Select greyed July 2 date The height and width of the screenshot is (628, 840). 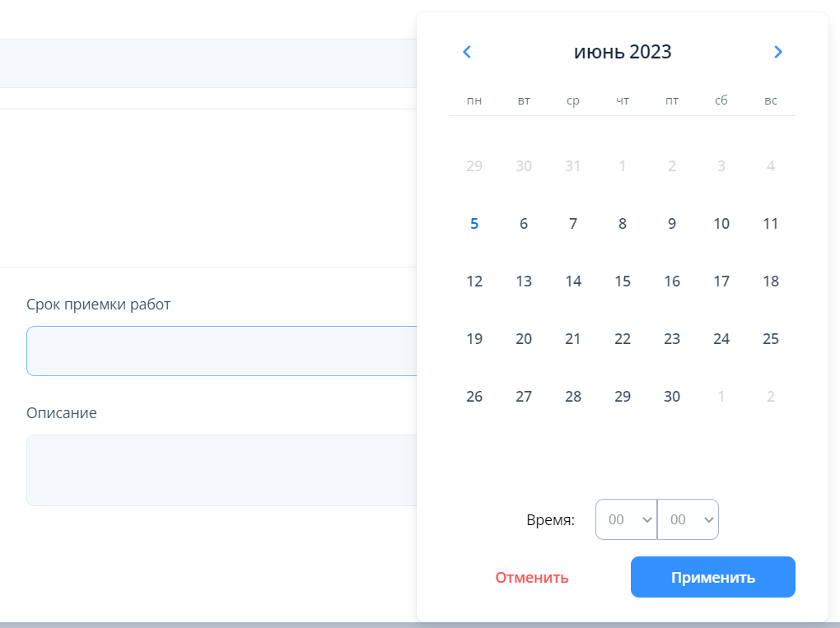pos(771,397)
